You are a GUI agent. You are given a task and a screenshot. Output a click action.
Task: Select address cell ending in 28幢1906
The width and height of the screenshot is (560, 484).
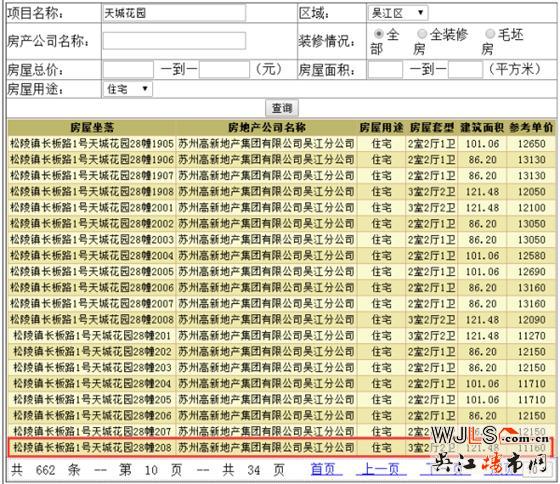point(92,160)
